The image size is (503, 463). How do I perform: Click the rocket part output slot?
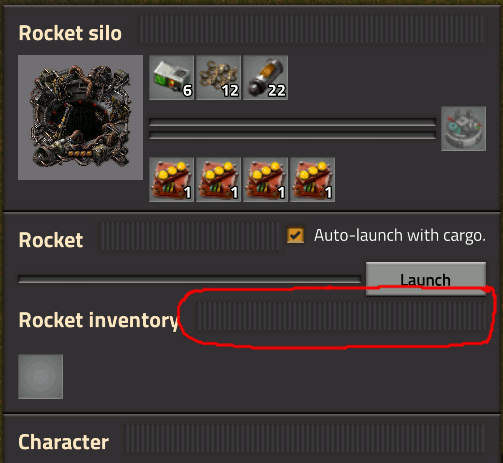pyautogui.click(x=463, y=129)
